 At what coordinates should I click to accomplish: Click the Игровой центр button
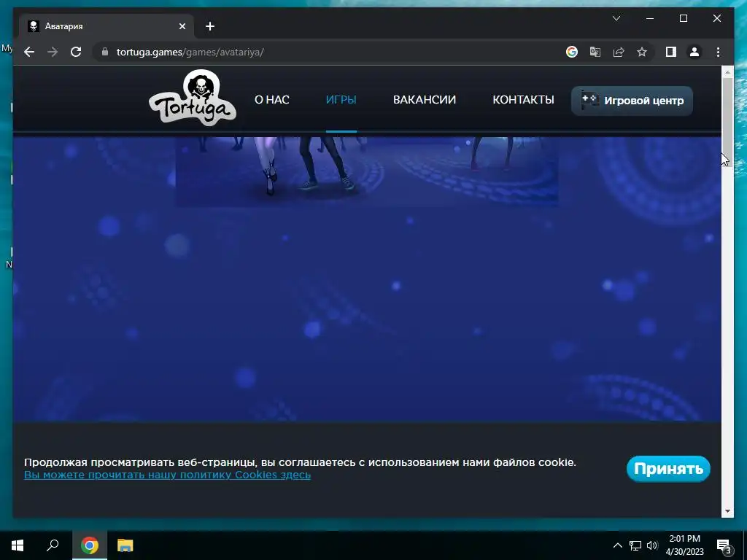[632, 101]
